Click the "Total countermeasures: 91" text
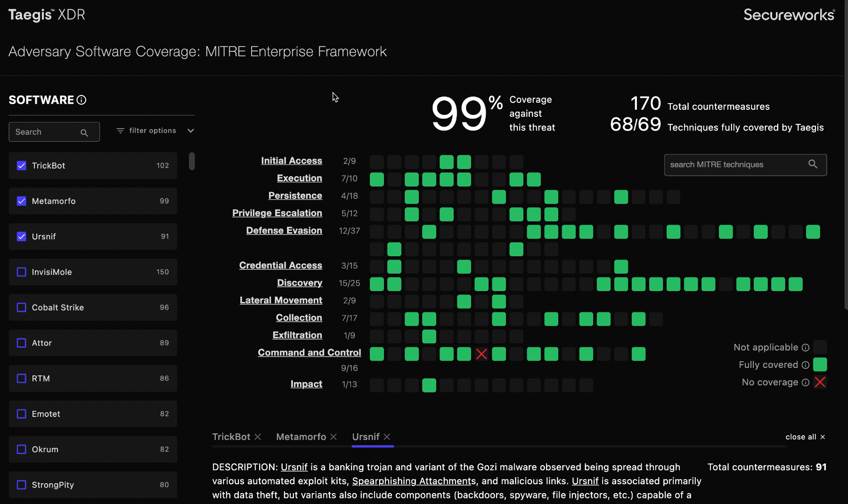Image resolution: width=848 pixels, height=504 pixels. [767, 467]
